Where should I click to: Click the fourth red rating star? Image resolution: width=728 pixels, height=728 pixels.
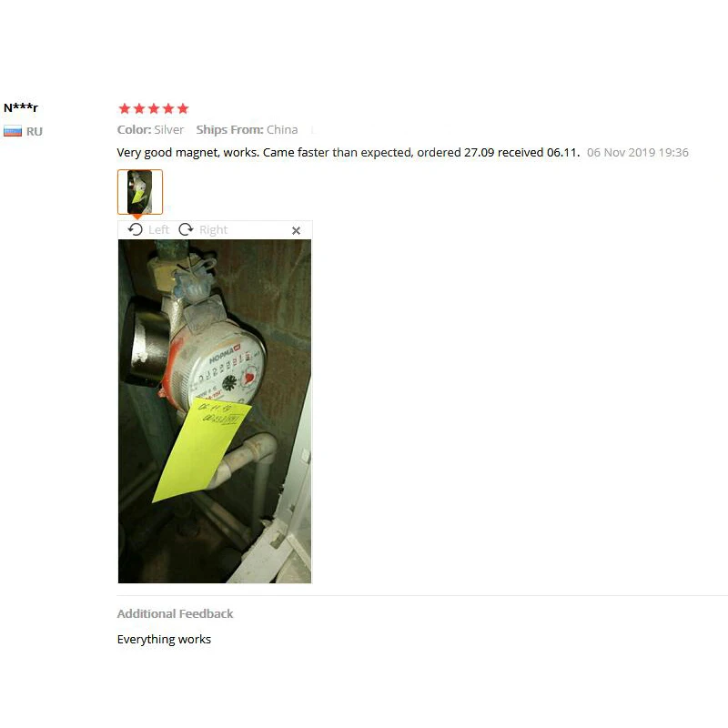pyautogui.click(x=168, y=108)
